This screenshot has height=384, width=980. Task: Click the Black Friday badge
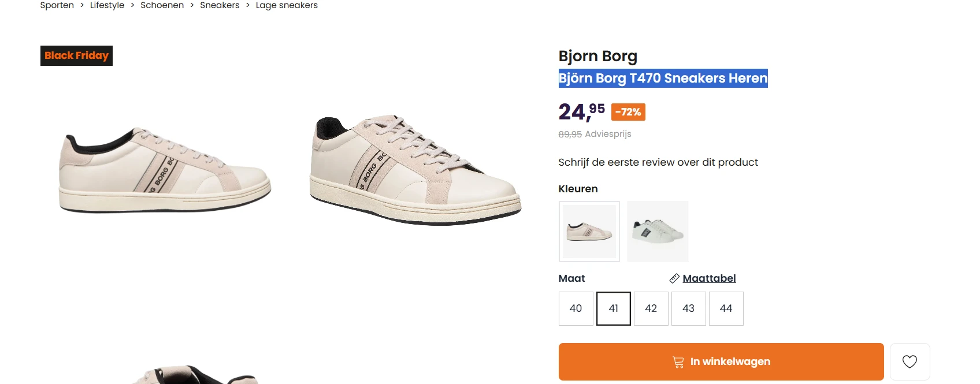click(x=76, y=55)
